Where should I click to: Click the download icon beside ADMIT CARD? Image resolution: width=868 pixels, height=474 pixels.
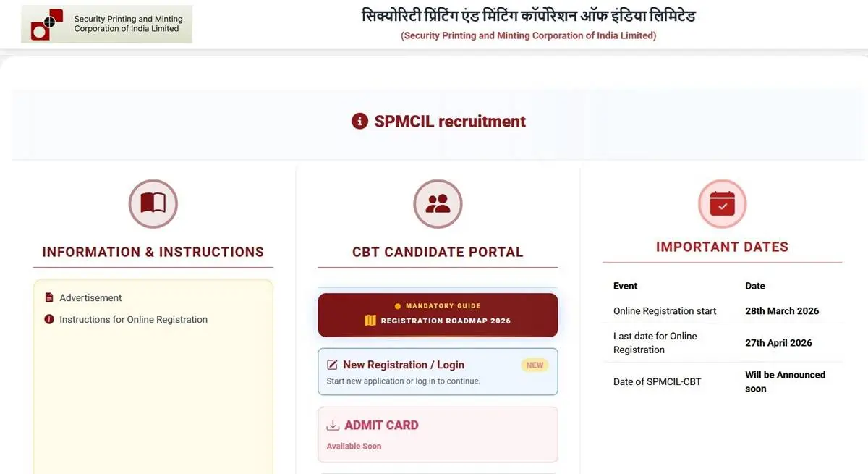(332, 425)
